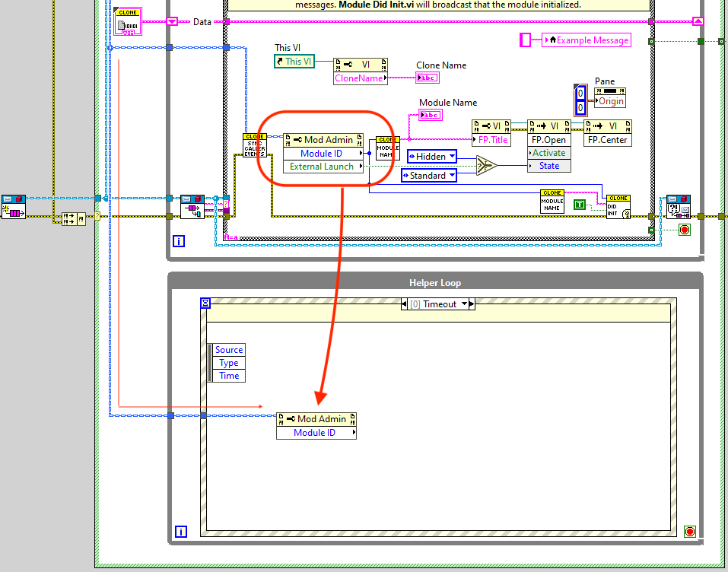The image size is (728, 572).
Task: Select the Helper Loop iteration terminal
Action: click(x=181, y=532)
